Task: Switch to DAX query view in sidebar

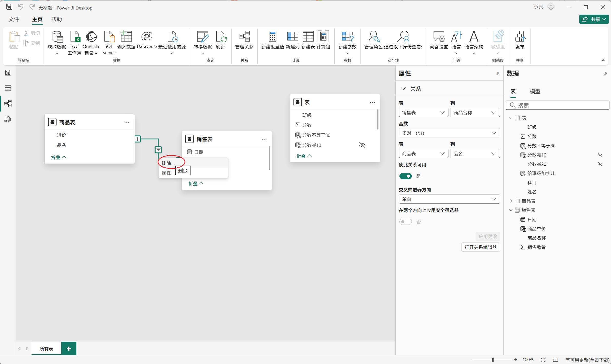Action: click(x=8, y=119)
